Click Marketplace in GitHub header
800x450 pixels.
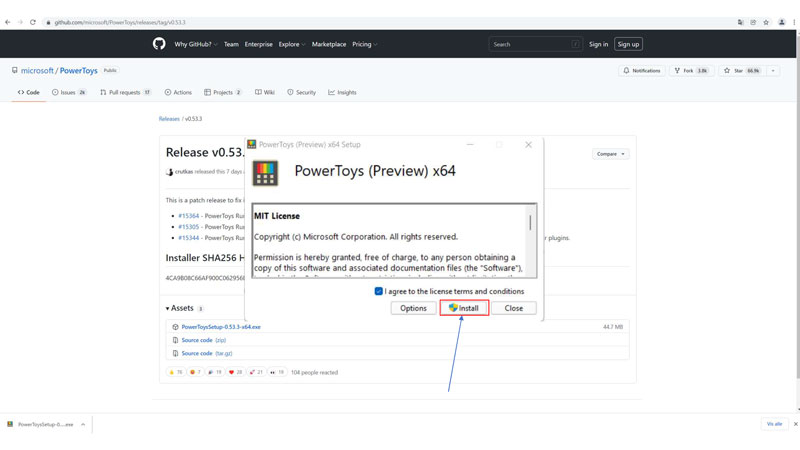click(x=329, y=44)
